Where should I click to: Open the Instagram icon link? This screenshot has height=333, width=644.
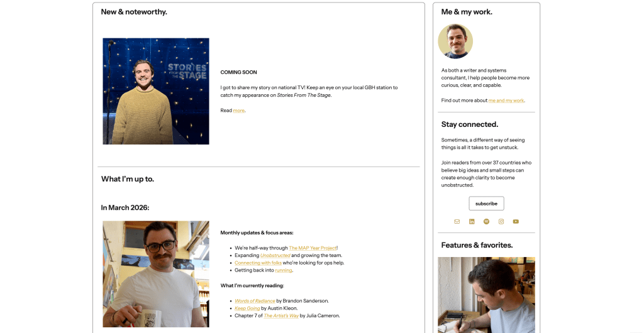tap(501, 221)
